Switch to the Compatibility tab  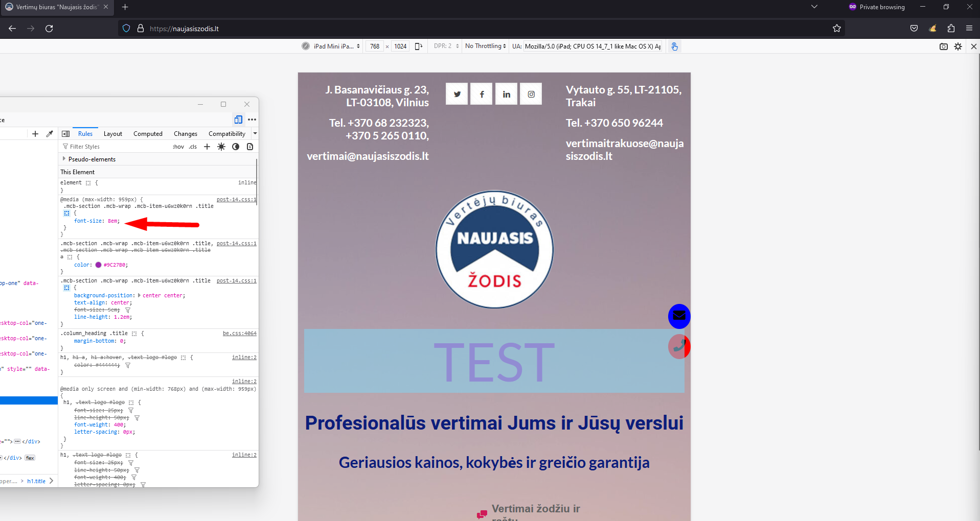click(227, 134)
